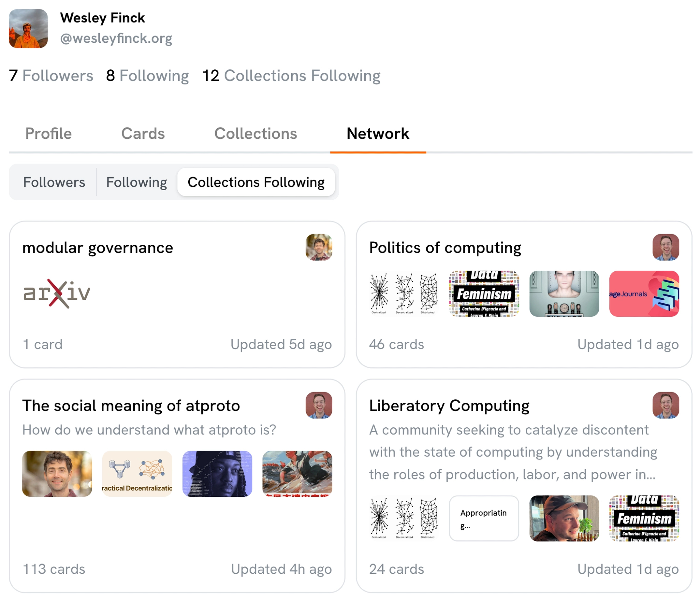Switch to the Cards tab
This screenshot has height=600, width=700.
[143, 133]
